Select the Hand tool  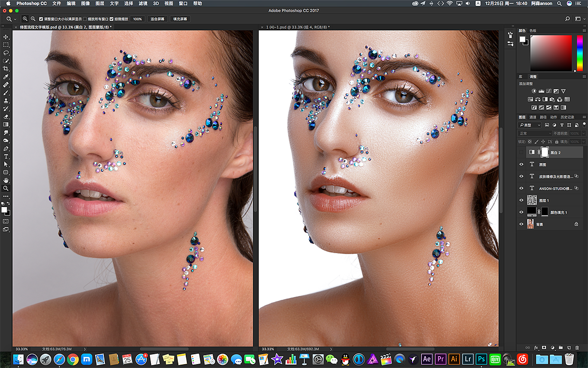(x=6, y=180)
